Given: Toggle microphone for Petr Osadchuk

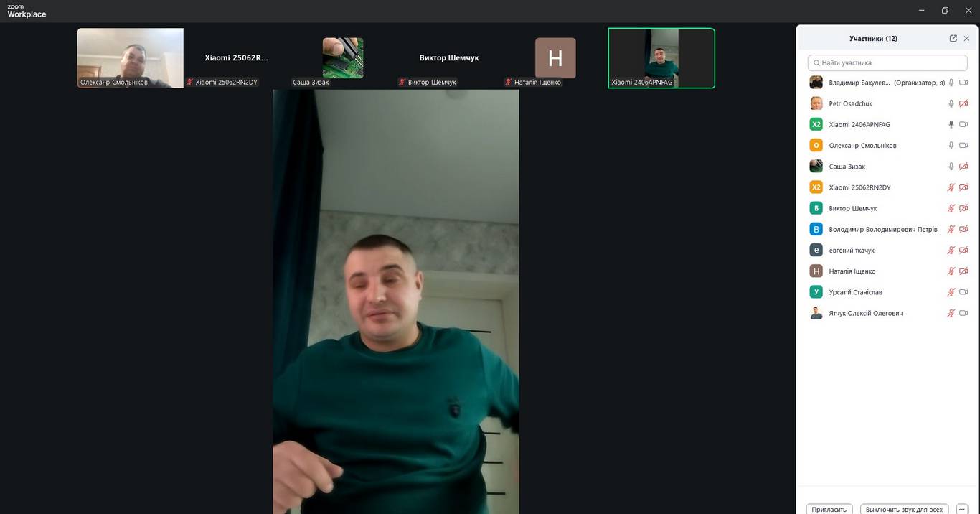Looking at the screenshot, I should 951,104.
